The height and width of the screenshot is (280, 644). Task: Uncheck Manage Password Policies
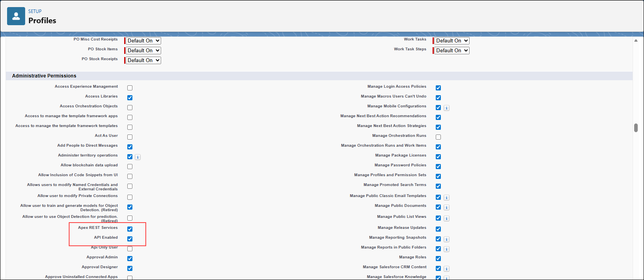(439, 167)
